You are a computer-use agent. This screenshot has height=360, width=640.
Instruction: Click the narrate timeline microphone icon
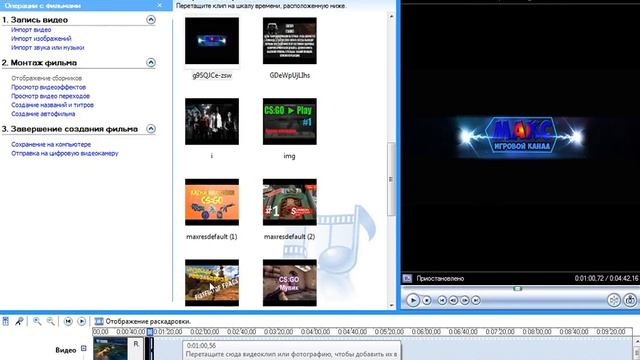(x=19, y=321)
